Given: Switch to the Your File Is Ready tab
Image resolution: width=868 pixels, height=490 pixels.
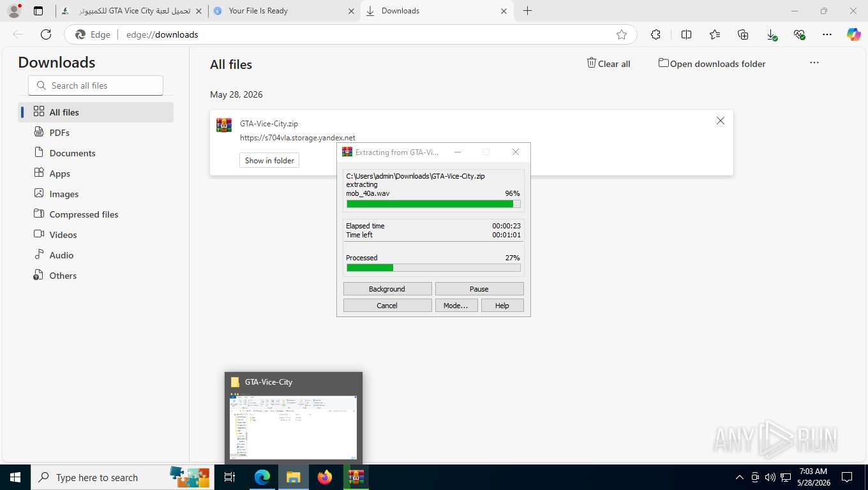Looking at the screenshot, I should 284,11.
